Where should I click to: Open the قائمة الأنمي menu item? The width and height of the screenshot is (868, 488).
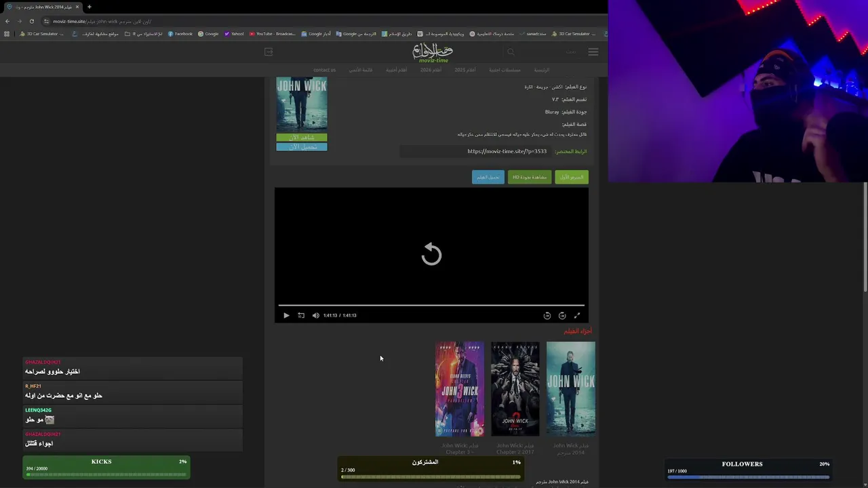[x=361, y=70]
